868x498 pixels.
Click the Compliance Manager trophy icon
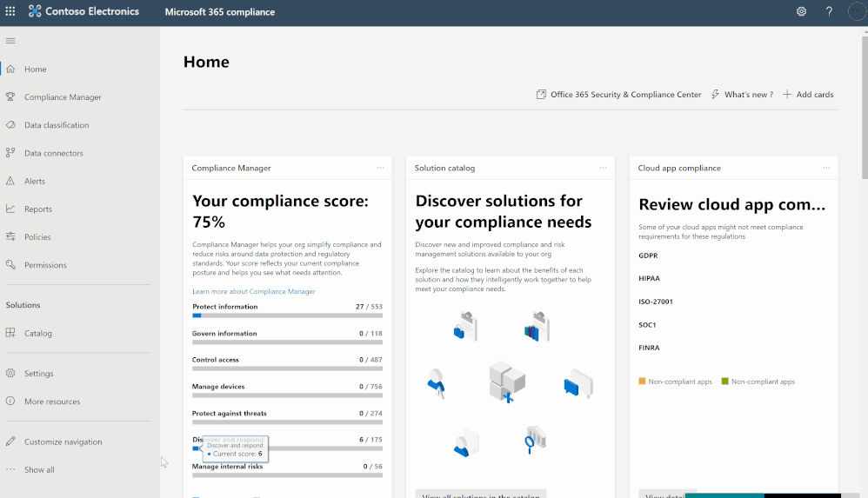[x=10, y=96]
